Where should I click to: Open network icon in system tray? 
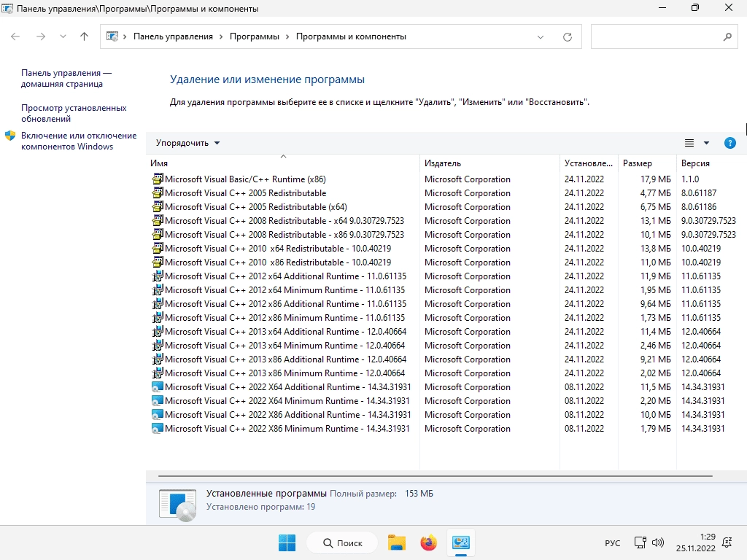click(640, 542)
